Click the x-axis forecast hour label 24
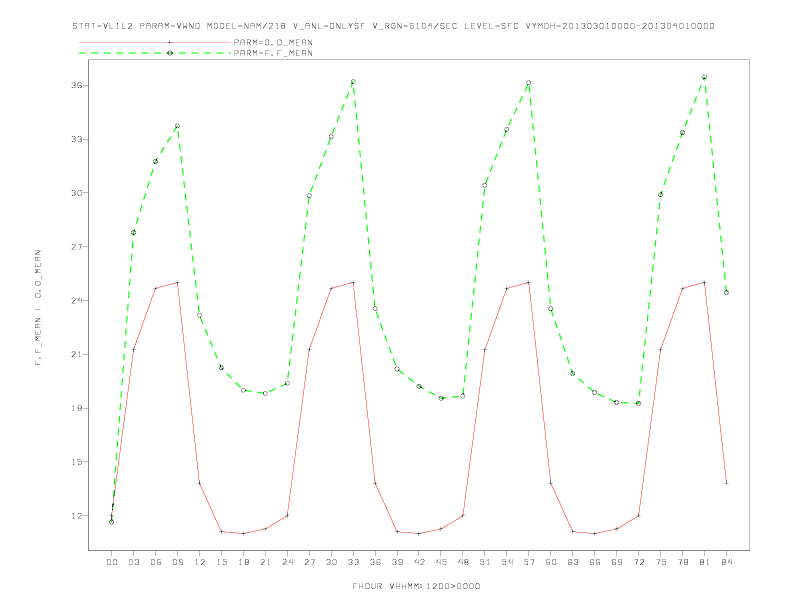Image resolution: width=792 pixels, height=612 pixels. pos(287,562)
